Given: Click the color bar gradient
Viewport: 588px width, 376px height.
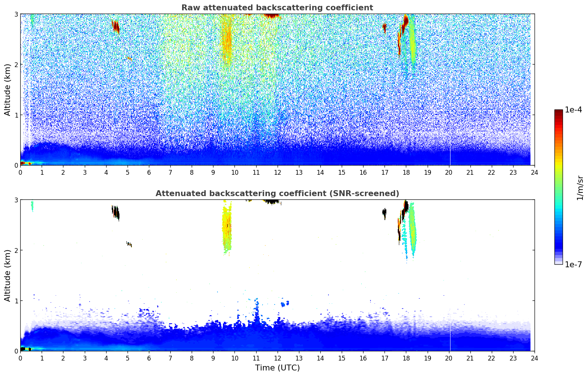Looking at the screenshot, I should coord(559,187).
